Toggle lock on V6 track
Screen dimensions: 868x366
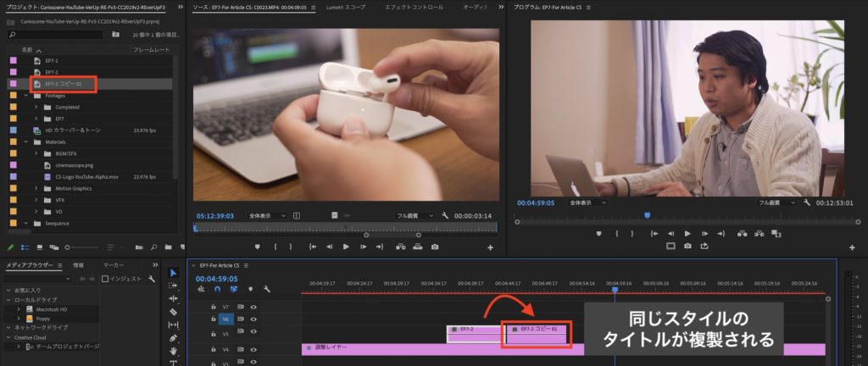213,319
